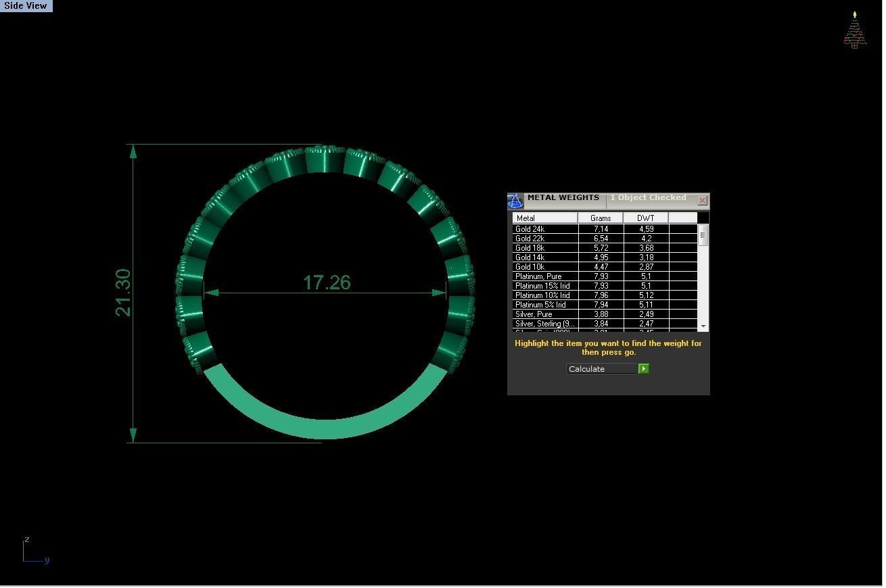Click the 7,96 grams value for Platinum 10% Irid

click(x=601, y=295)
